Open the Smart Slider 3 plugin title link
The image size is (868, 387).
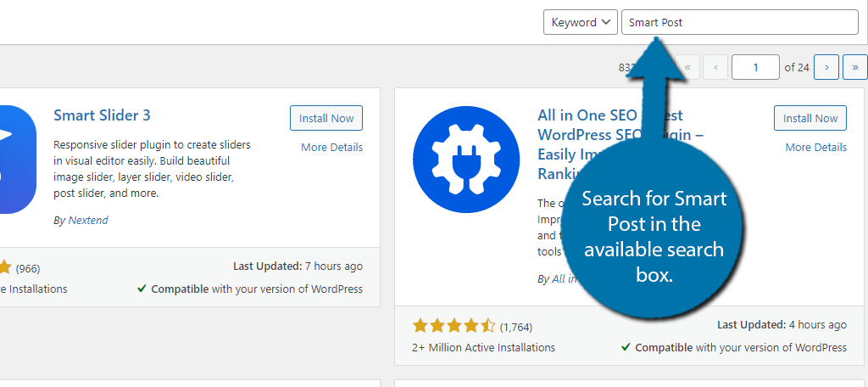coord(102,115)
